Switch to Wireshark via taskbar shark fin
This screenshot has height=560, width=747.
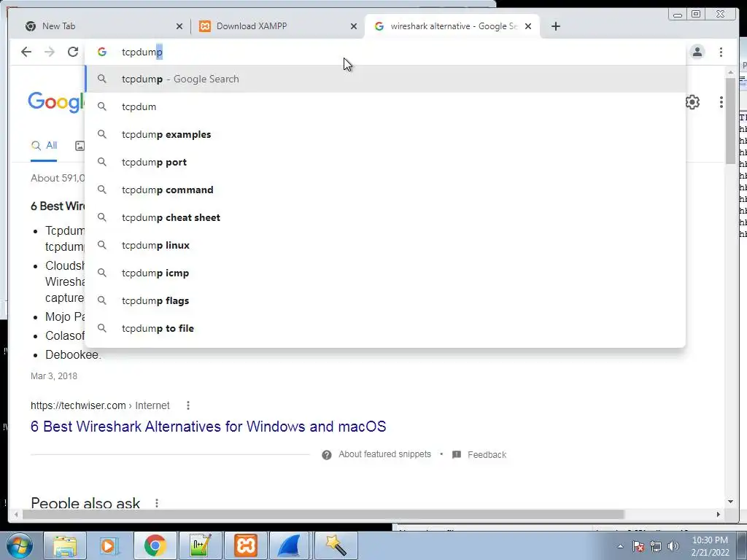click(x=290, y=545)
